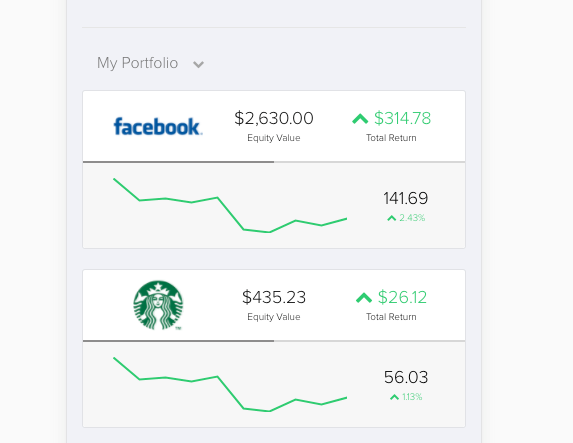The height and width of the screenshot is (443, 573).
Task: Select Facebook's left tab underline section
Action: click(178, 162)
